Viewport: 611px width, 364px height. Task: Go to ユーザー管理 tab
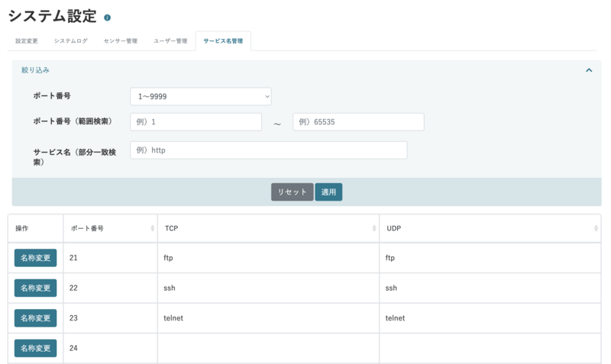170,41
